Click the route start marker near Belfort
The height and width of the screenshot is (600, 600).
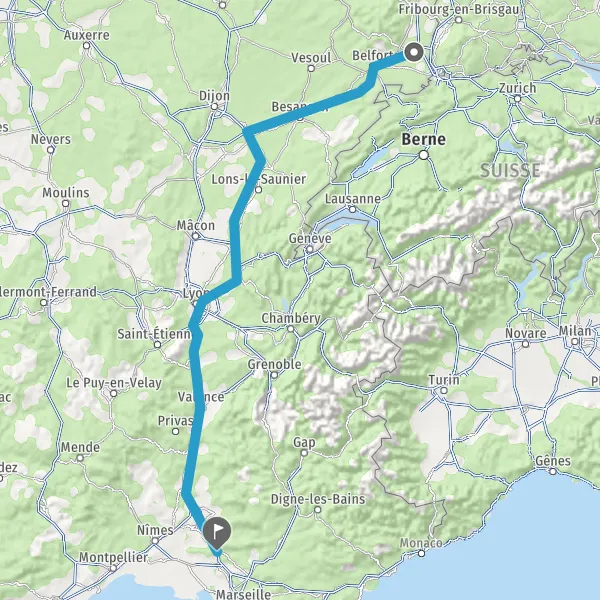pos(414,52)
